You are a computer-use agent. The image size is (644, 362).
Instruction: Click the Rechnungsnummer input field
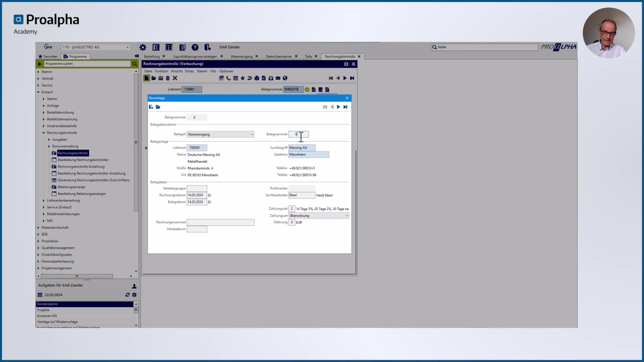(x=221, y=222)
